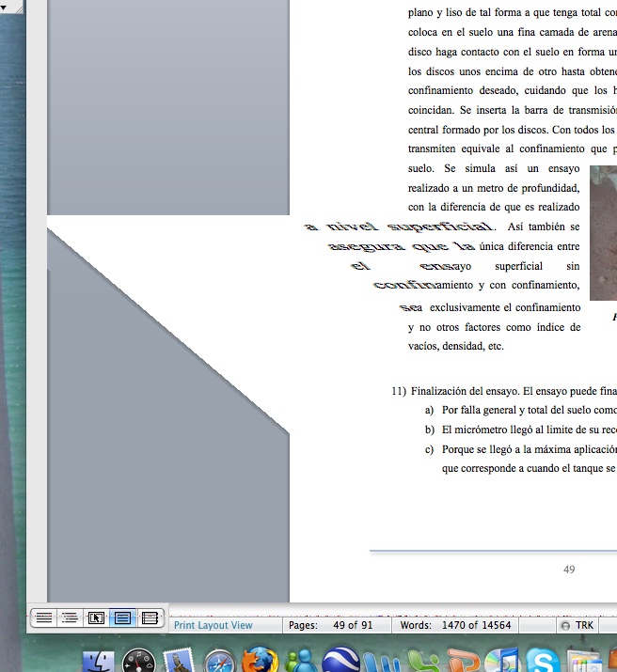Switch to Draft view button

tap(43, 618)
